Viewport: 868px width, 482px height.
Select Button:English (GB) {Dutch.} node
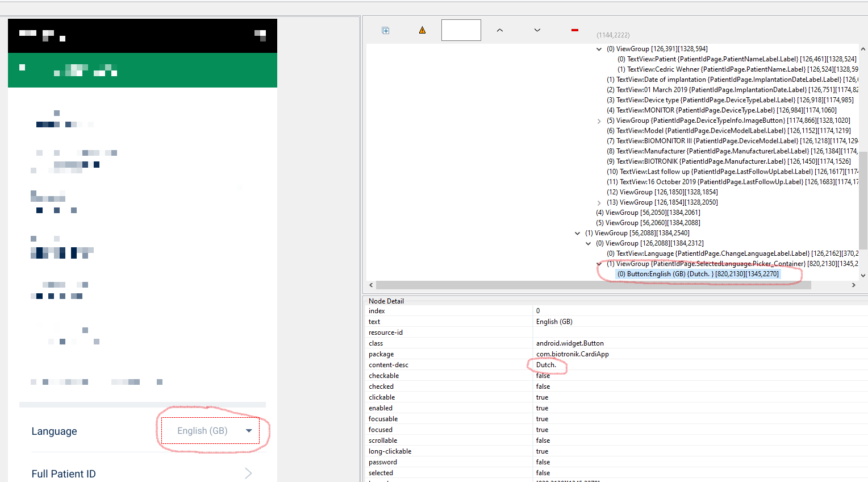[x=698, y=274]
